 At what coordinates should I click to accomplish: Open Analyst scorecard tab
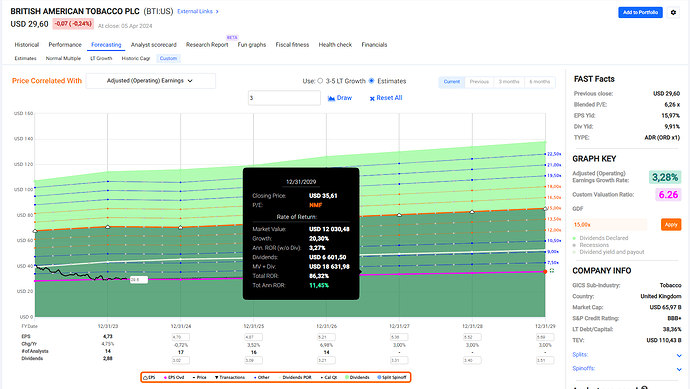pyautogui.click(x=154, y=45)
